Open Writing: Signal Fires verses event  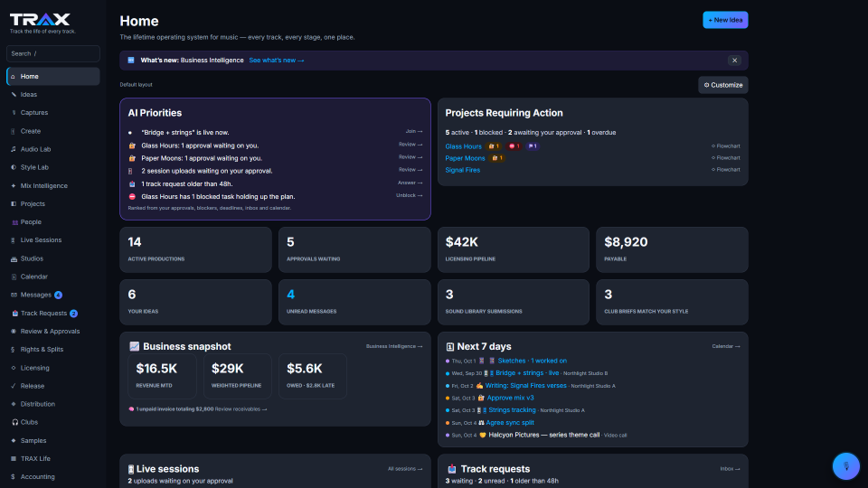point(526,386)
